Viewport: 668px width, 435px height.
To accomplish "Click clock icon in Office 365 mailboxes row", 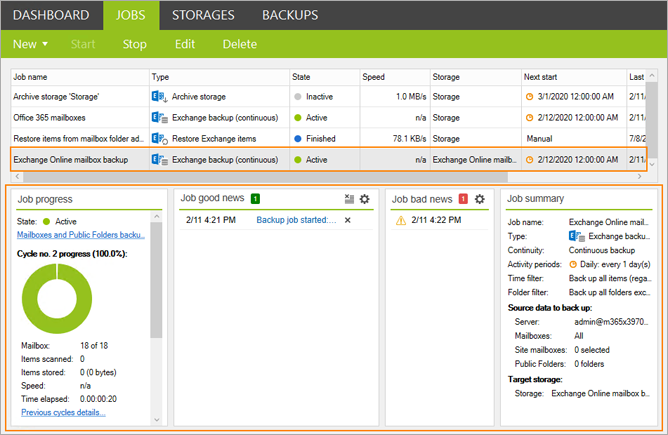I will point(529,118).
